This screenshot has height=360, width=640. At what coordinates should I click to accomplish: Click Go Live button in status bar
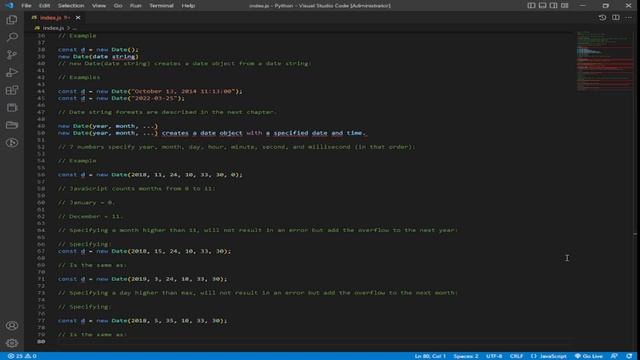589,356
